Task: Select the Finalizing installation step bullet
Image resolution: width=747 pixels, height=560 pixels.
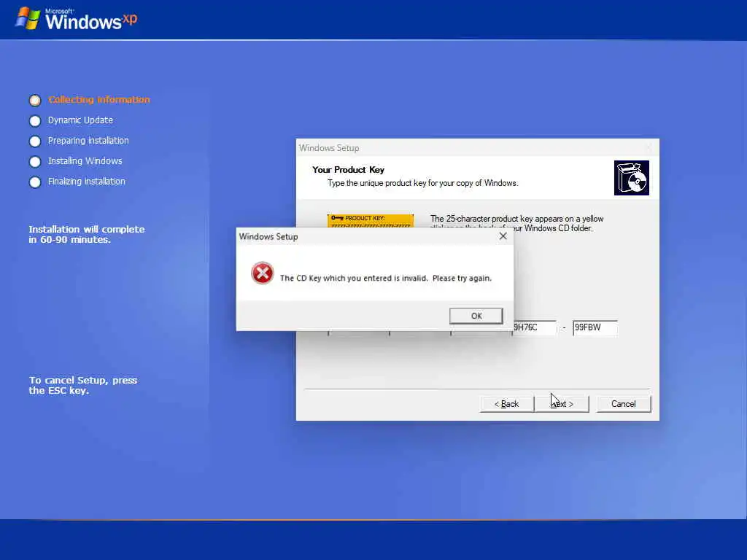Action: [35, 182]
